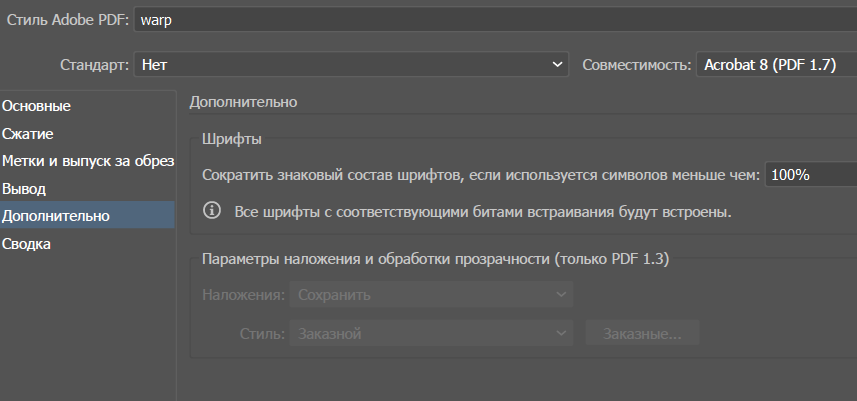Click the Стандарт: label text
The height and width of the screenshot is (401, 857).
[94, 64]
